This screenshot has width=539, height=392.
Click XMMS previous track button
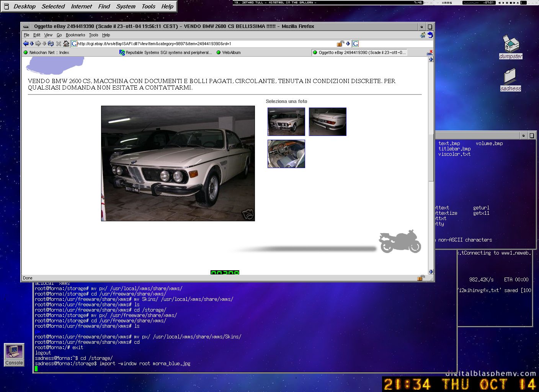point(500,3)
